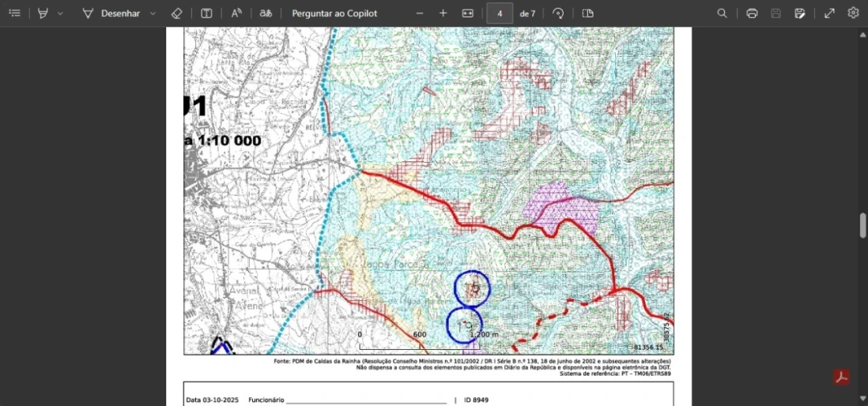Zoom out with the minus button

pos(419,14)
